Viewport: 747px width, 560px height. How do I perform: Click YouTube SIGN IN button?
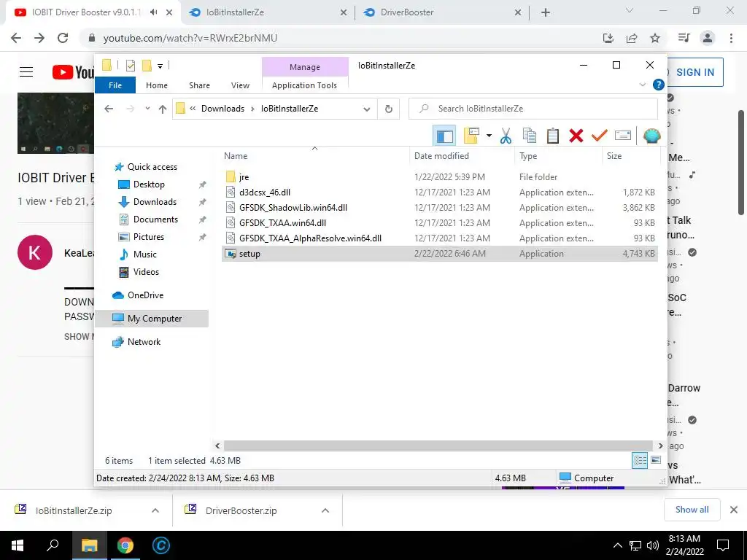click(x=695, y=72)
